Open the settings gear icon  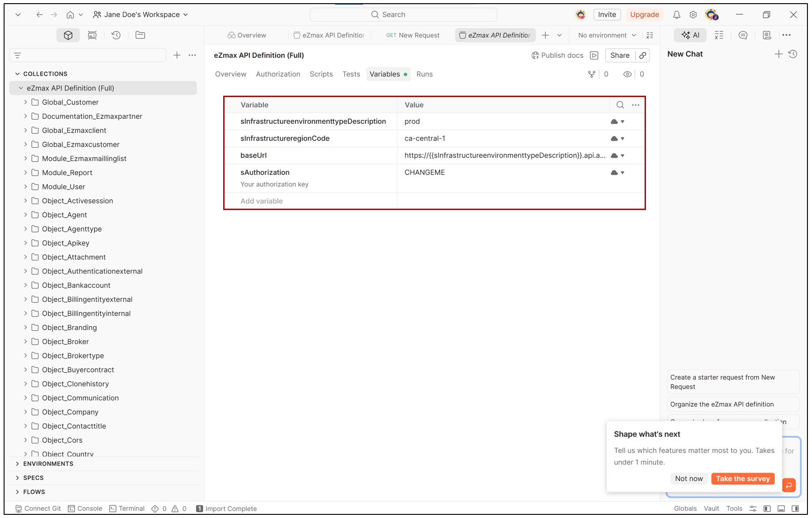pyautogui.click(x=693, y=15)
